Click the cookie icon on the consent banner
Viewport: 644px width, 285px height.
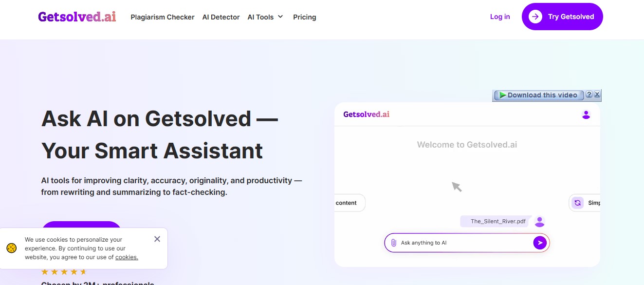[11, 248]
